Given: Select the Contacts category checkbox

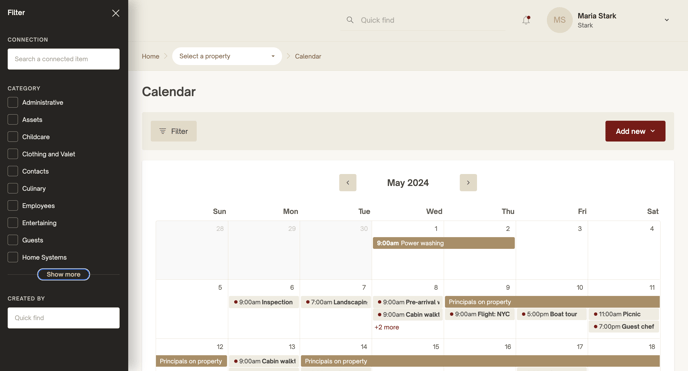Looking at the screenshot, I should [13, 171].
